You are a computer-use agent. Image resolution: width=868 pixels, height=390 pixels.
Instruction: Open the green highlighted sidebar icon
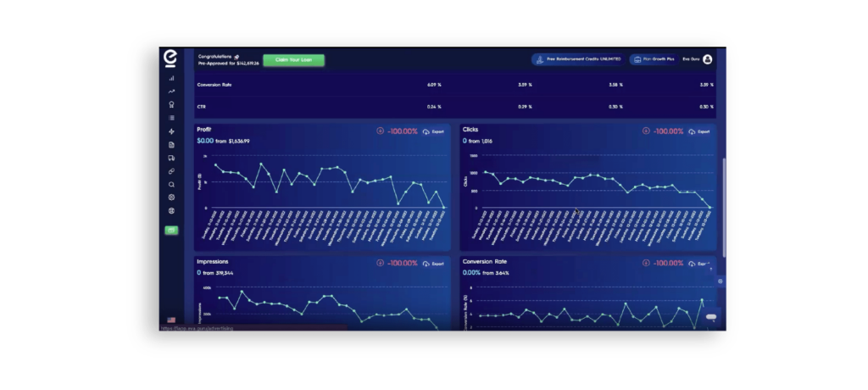coord(171,230)
